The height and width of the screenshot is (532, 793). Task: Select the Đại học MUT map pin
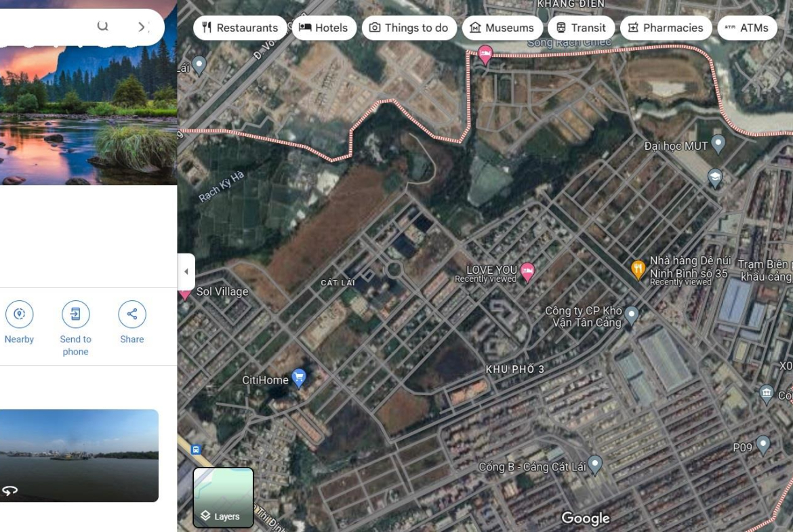tap(718, 144)
